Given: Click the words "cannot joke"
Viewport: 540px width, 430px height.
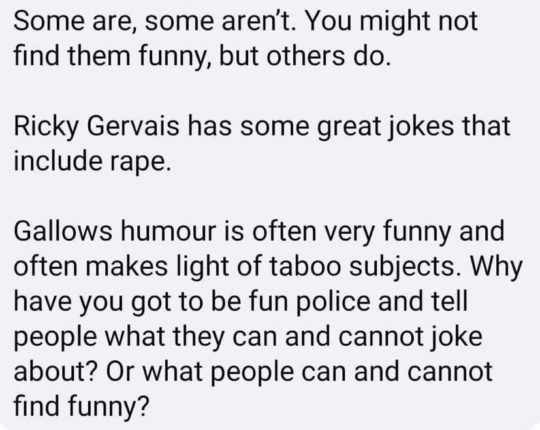Looking at the screenshot, I should coord(410,337).
